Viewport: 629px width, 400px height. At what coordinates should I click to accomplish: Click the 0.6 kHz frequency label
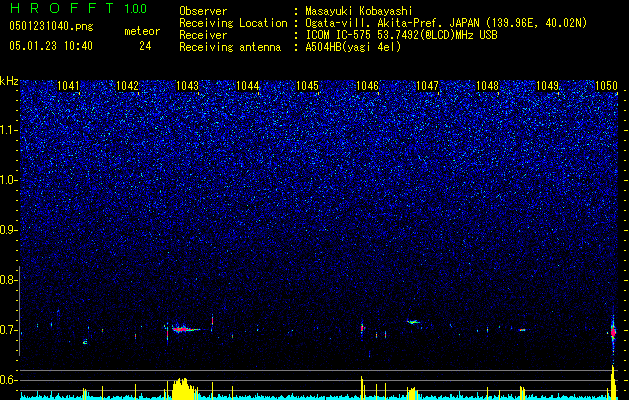(x=8, y=380)
